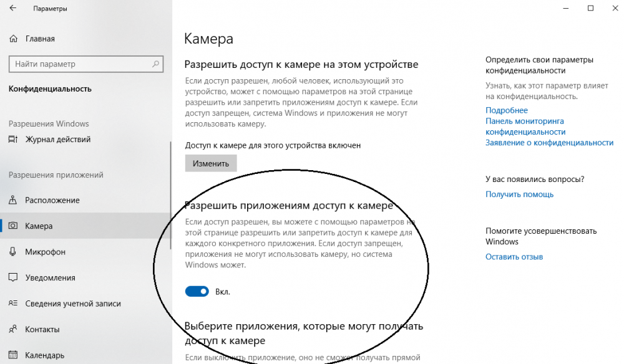This screenshot has height=364, width=624.
Task: Click the Конфиденциальность heading text
Action: [50, 89]
